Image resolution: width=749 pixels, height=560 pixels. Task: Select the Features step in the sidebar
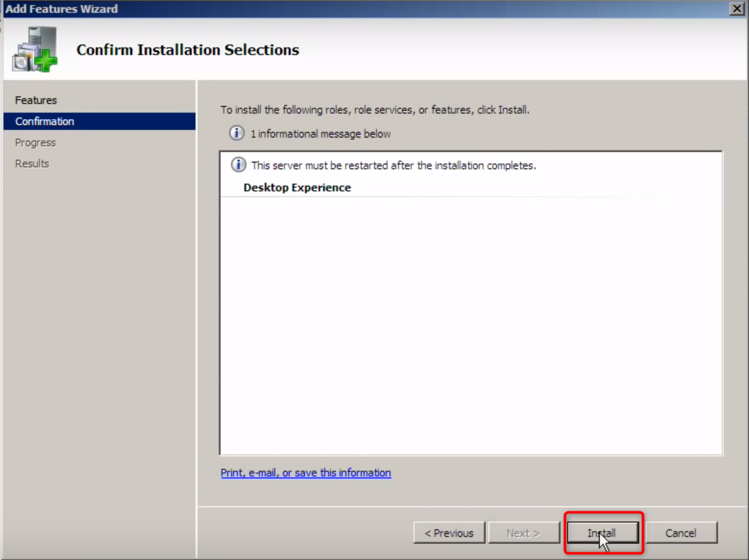point(36,100)
